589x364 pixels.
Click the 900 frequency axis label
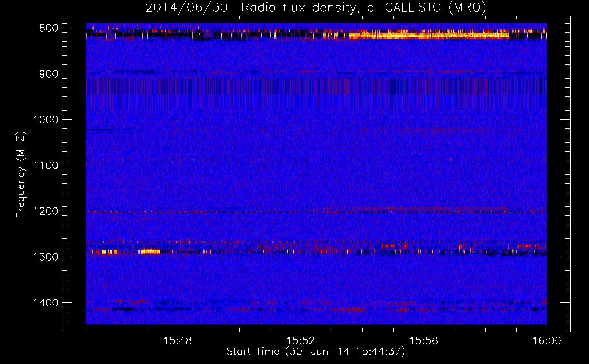(49, 74)
